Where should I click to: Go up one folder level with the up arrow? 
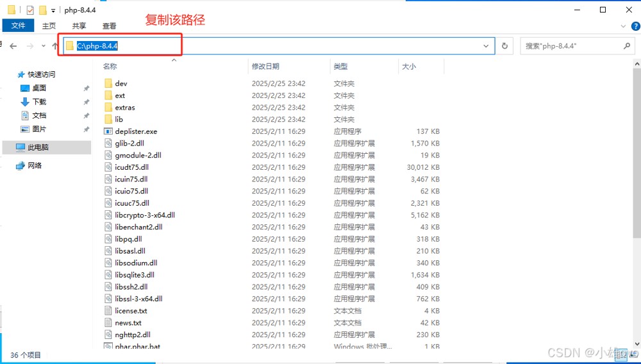pos(55,46)
